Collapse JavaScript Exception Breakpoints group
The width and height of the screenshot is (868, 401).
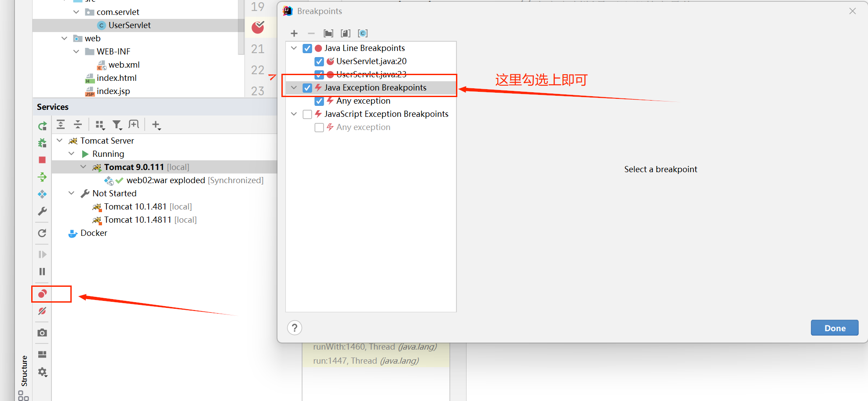click(x=294, y=114)
